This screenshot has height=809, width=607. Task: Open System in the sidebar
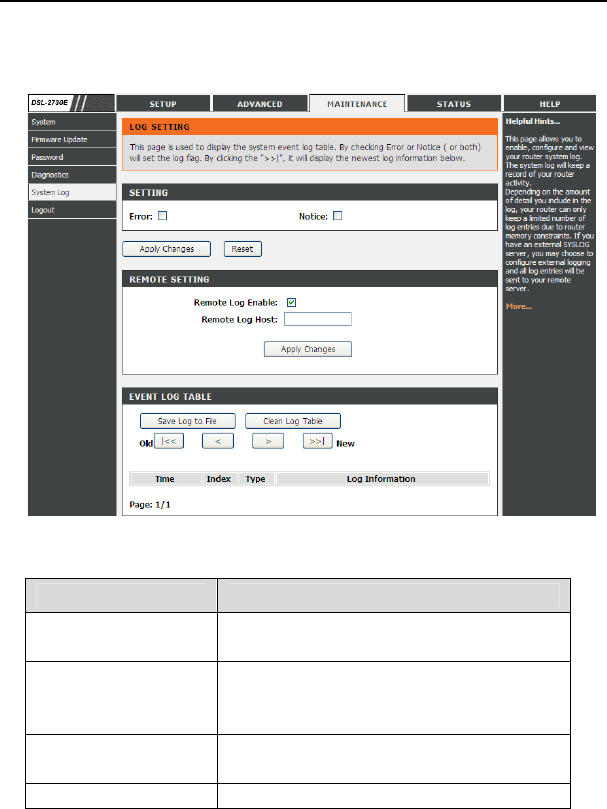72,122
